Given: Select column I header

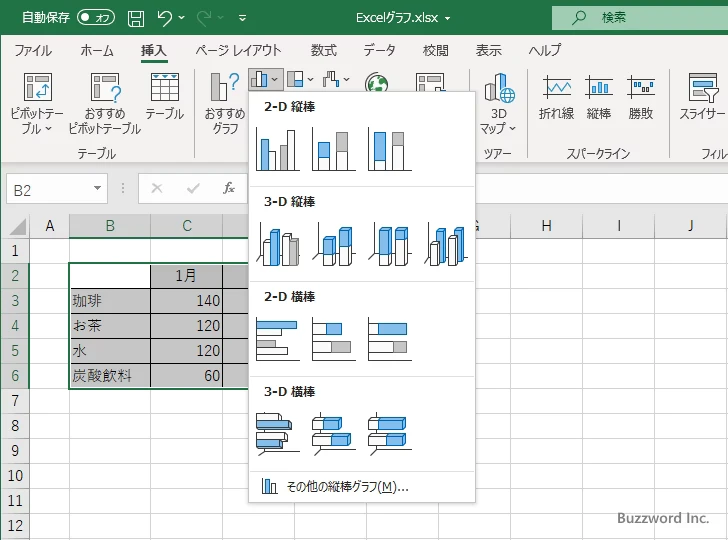Looking at the screenshot, I should [x=618, y=226].
